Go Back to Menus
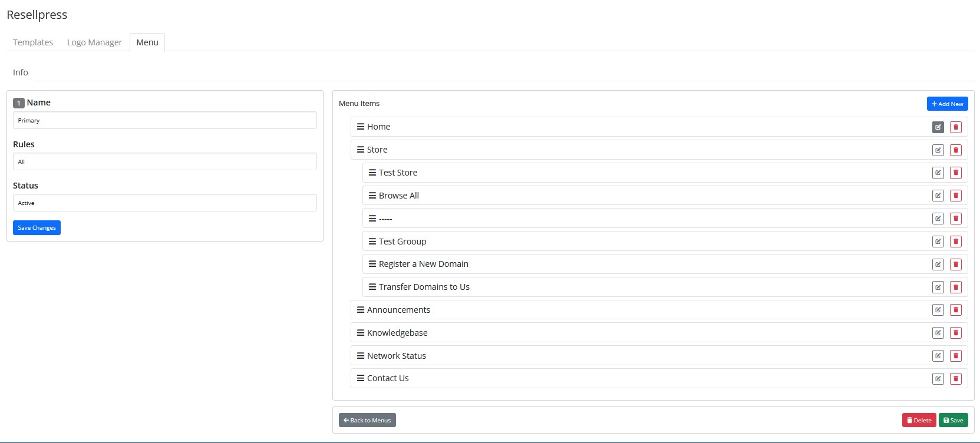980x443 pixels. tap(367, 420)
